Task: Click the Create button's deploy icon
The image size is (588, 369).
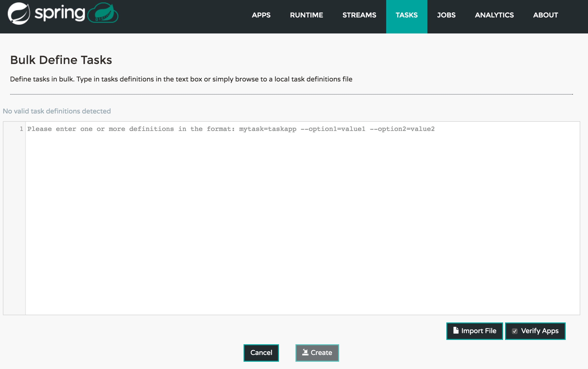Action: click(305, 352)
